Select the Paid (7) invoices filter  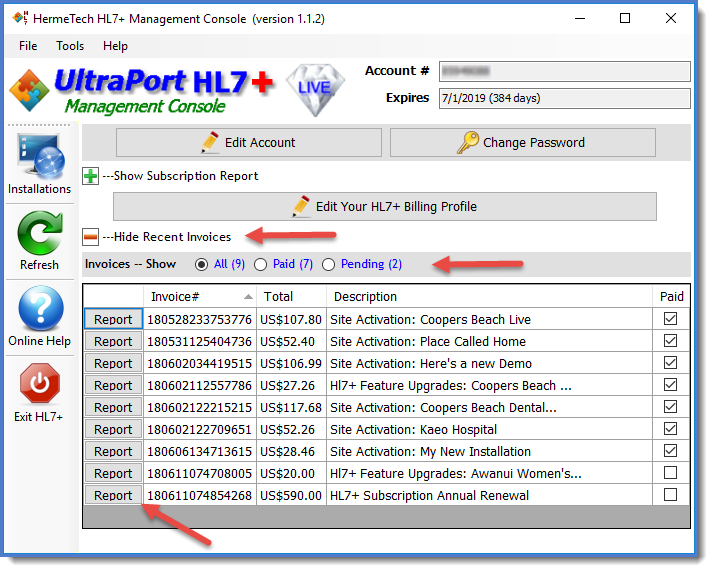pos(261,264)
